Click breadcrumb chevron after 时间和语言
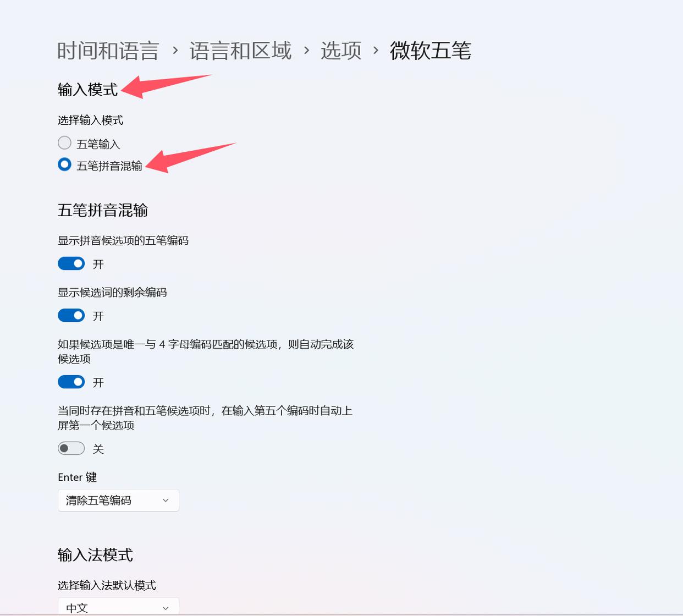 tap(175, 51)
